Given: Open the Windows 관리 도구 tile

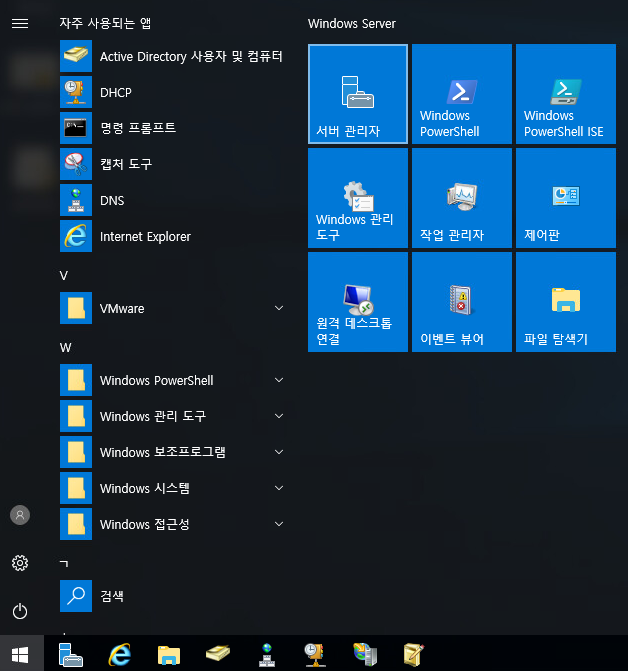Looking at the screenshot, I should (358, 198).
